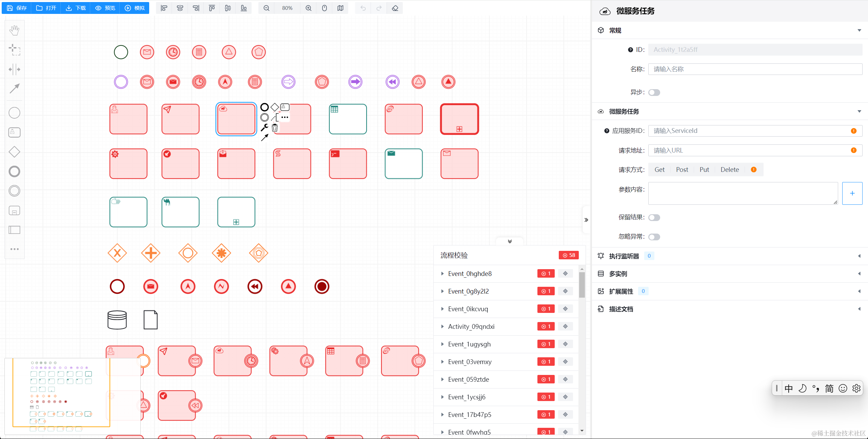Click the 模拟 simulate button
This screenshot has width=868, height=439.
click(x=135, y=8)
